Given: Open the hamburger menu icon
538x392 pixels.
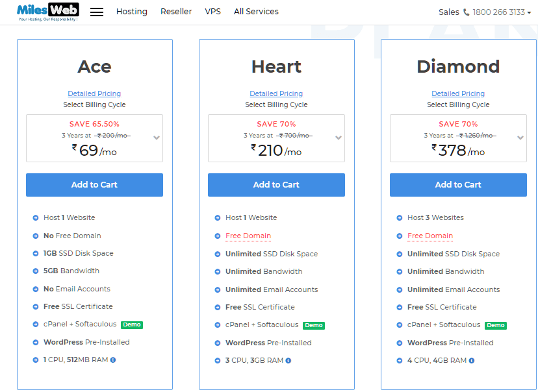Looking at the screenshot, I should tap(97, 12).
